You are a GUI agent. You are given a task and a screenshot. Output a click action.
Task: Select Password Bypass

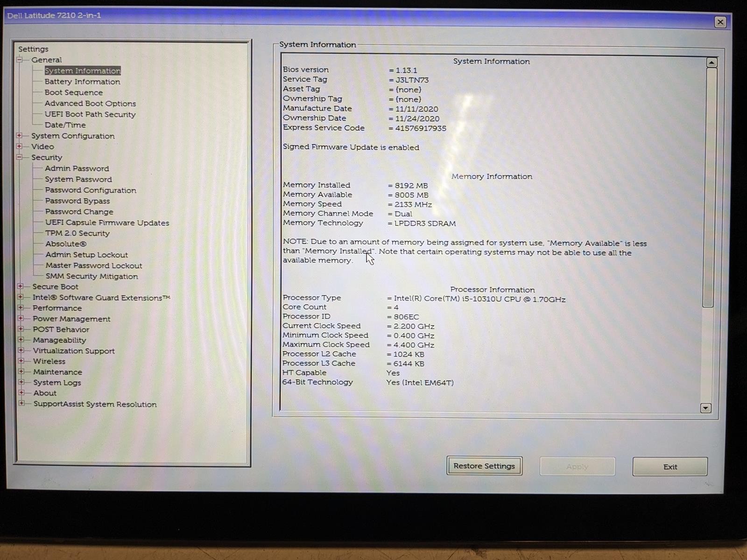click(x=78, y=201)
